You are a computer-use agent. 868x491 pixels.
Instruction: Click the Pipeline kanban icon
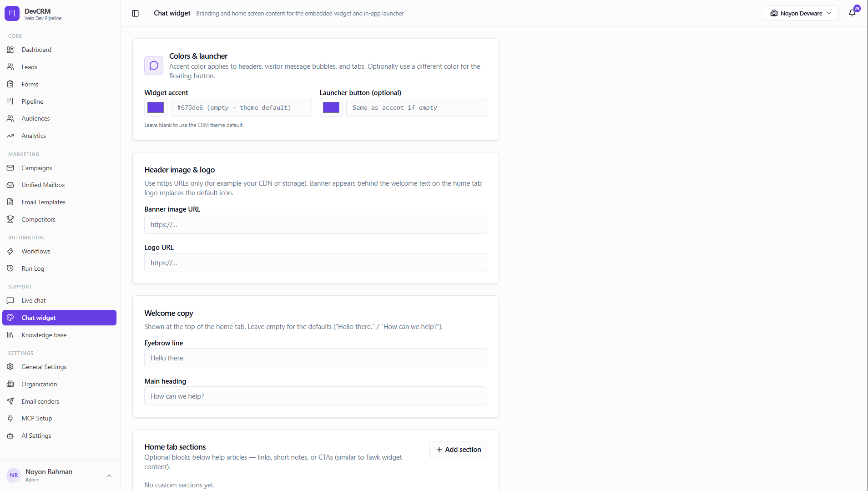(x=10, y=101)
